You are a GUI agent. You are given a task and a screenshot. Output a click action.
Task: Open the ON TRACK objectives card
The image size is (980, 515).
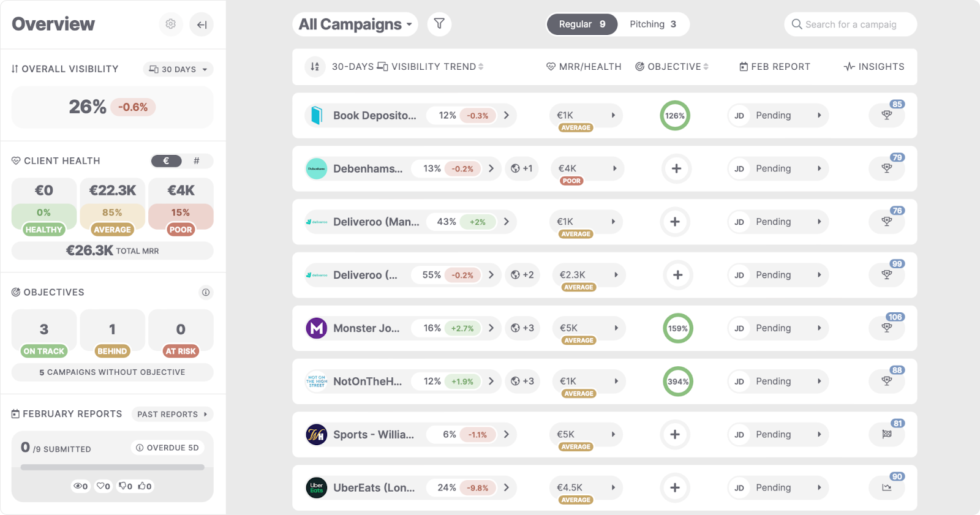point(44,334)
